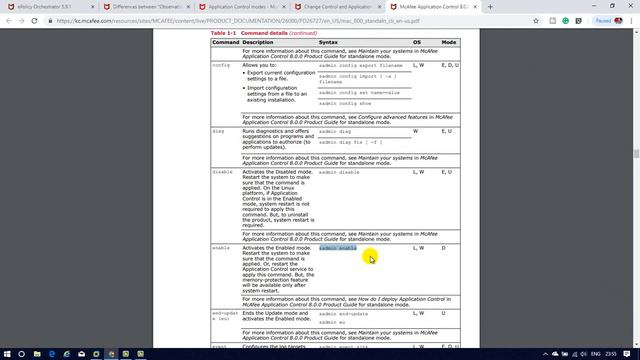The height and width of the screenshot is (360, 640).
Task: Bookmark this page with the star icon
Action: (536, 21)
